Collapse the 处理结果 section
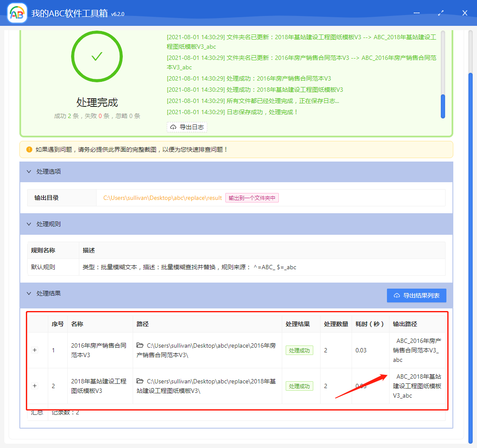 click(28, 293)
